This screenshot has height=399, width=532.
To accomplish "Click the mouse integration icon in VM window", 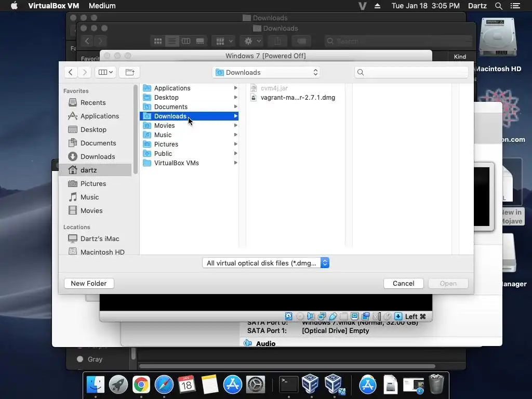I will click(387, 316).
